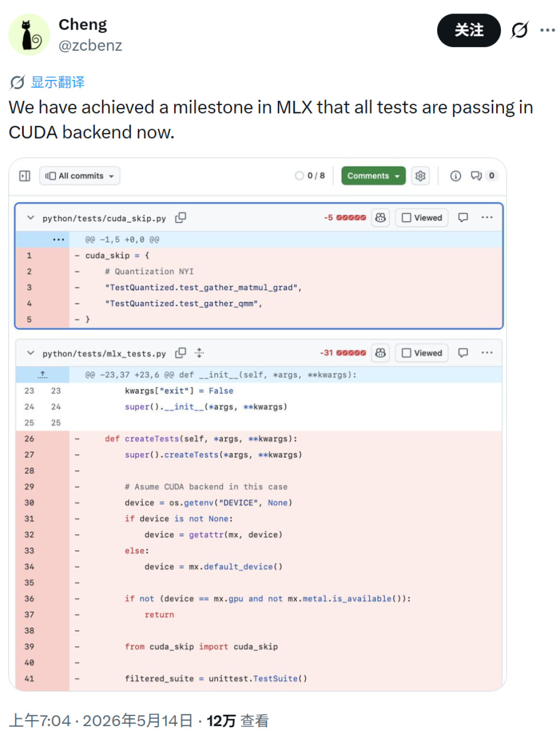The width and height of the screenshot is (560, 747).
Task: Click the 12万 查看 view count
Action: pos(237,721)
